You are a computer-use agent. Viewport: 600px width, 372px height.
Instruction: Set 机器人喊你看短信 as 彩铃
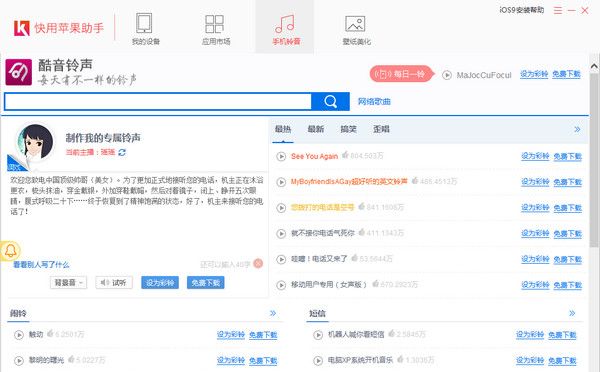[530, 335]
